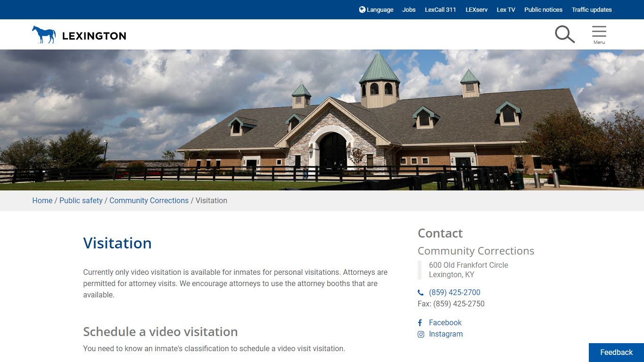Click the globe Language icon
644x362 pixels.
tap(362, 9)
